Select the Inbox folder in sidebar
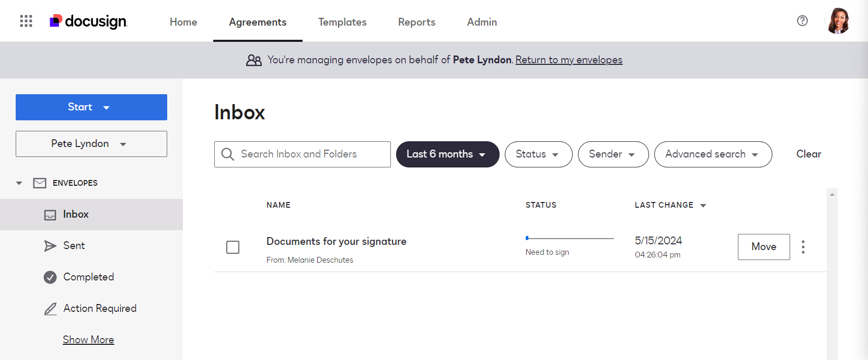868x360 pixels. pyautogui.click(x=76, y=214)
